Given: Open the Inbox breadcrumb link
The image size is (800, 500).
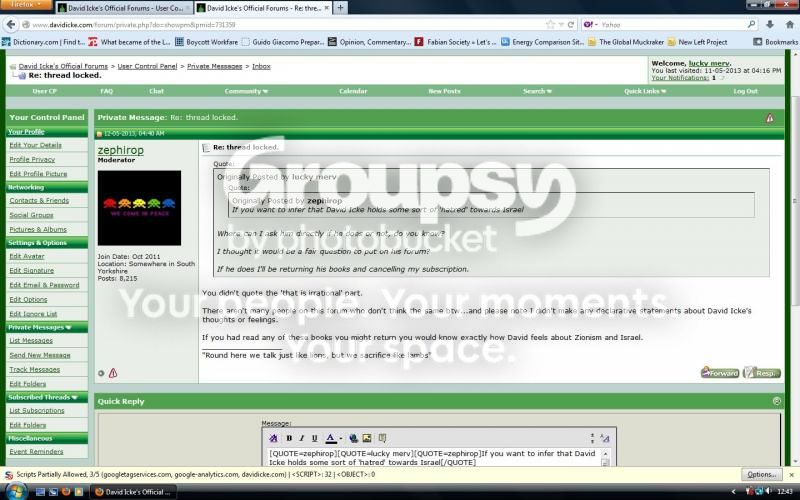Looking at the screenshot, I should 261,66.
